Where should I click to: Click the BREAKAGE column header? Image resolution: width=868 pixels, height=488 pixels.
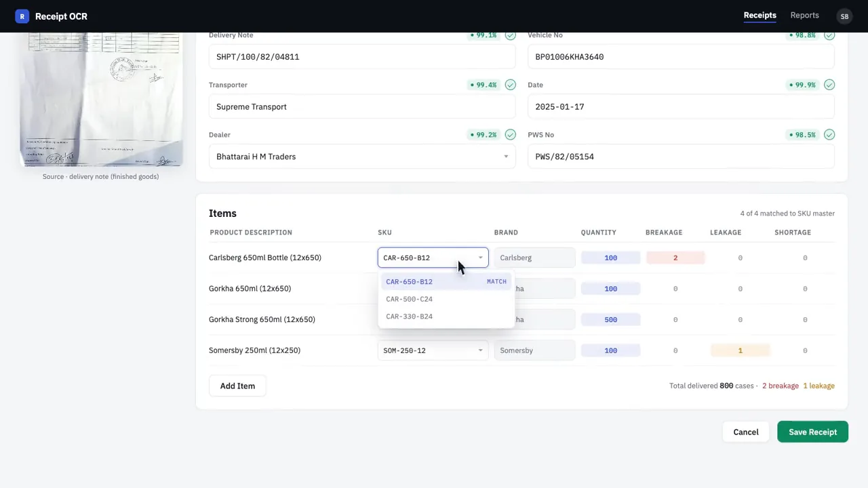(664, 232)
